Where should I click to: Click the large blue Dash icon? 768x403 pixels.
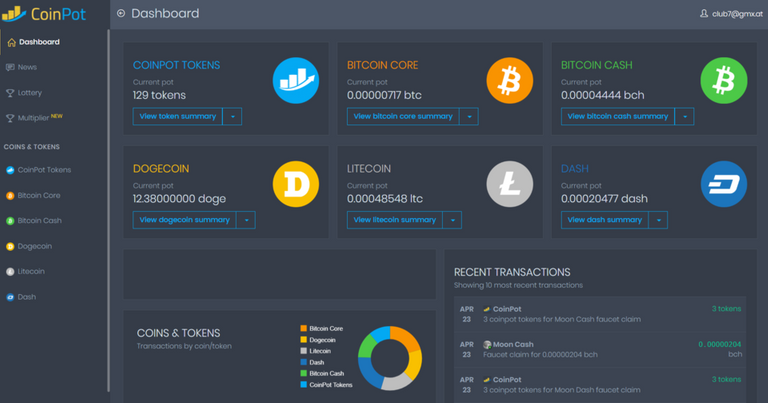[724, 184]
